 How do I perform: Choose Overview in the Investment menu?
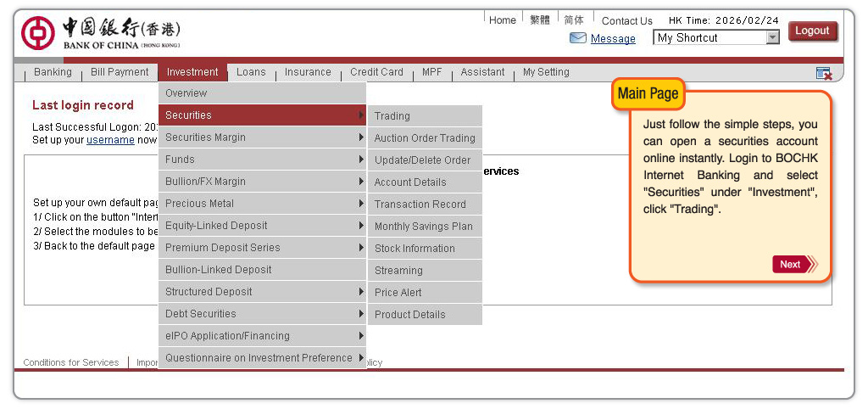(x=262, y=93)
